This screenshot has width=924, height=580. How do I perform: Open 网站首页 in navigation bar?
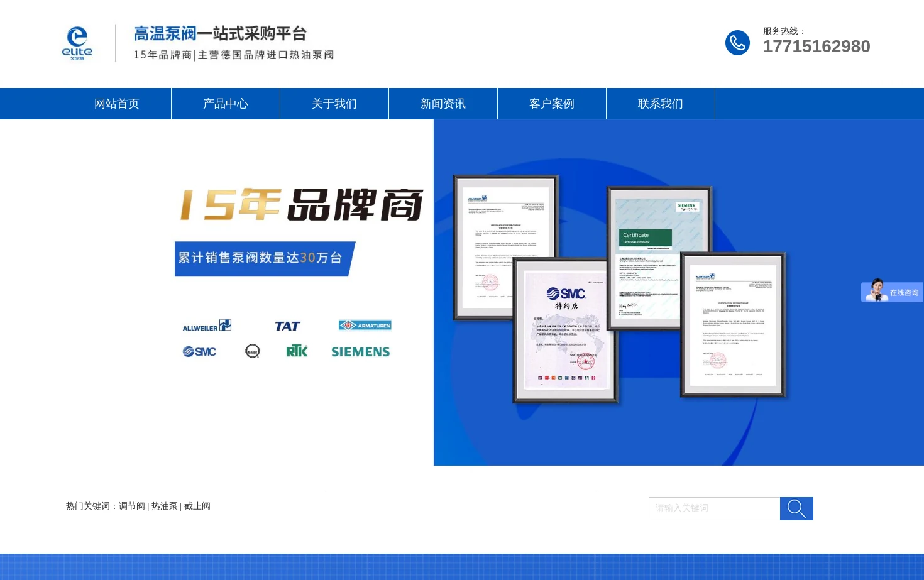[117, 104]
